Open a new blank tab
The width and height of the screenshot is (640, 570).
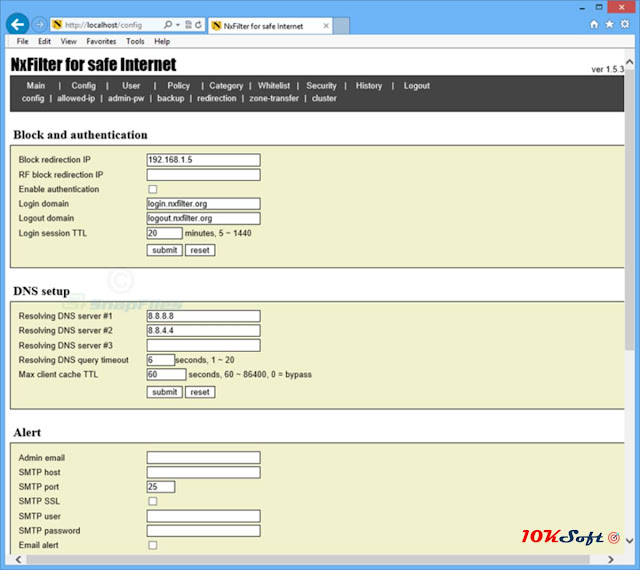341,26
